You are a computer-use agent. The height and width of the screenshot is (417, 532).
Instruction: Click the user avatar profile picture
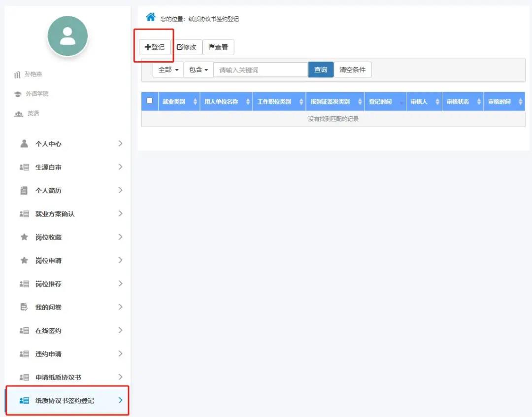[67, 36]
